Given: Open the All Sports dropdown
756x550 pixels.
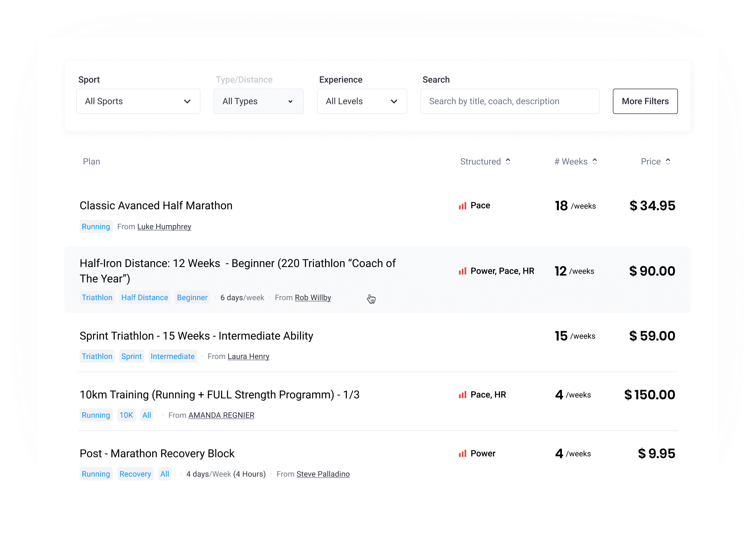Looking at the screenshot, I should [x=138, y=101].
